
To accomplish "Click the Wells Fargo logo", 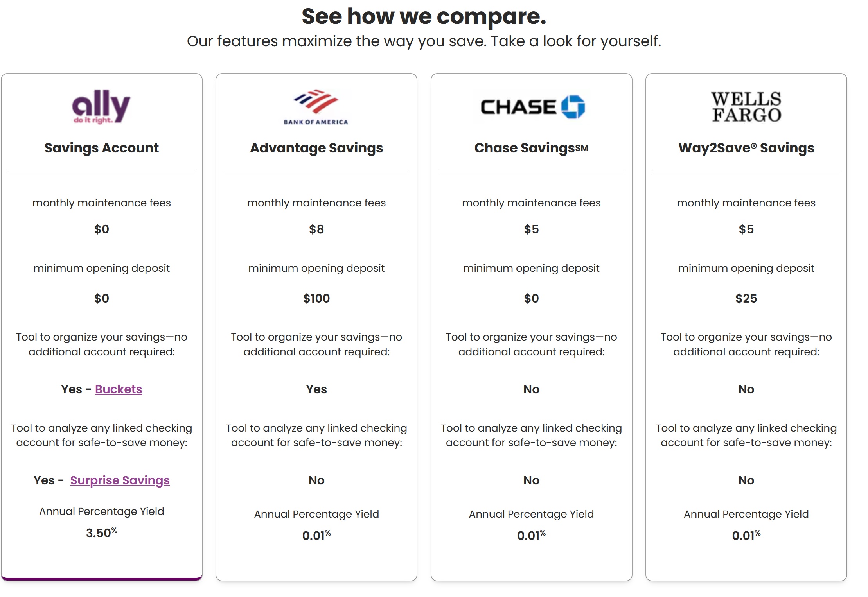I will pos(746,107).
